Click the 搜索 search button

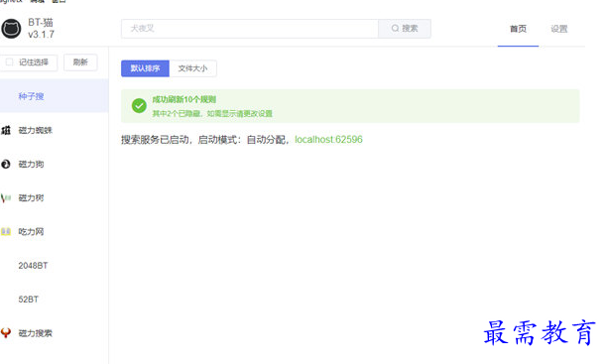405,29
